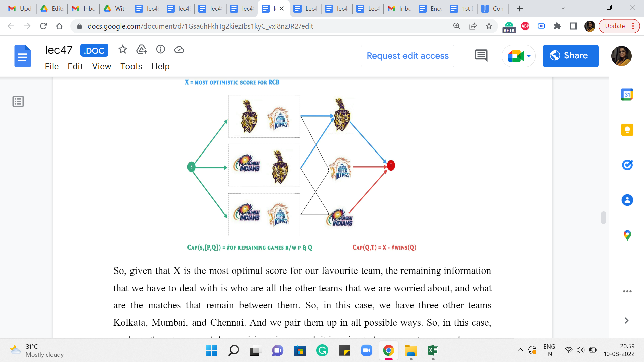Open Google Calendar side panel
The height and width of the screenshot is (362, 644).
pos(627,95)
